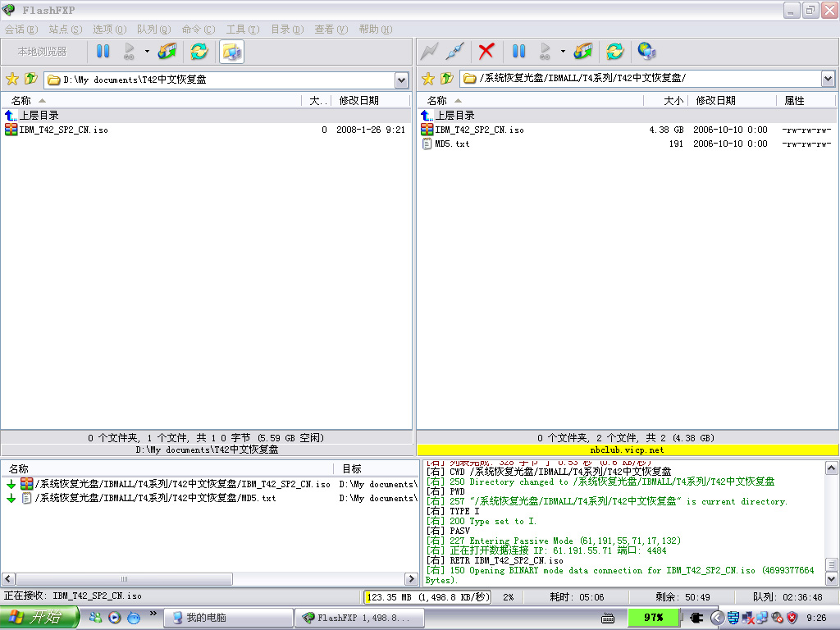
Task: Pause the transfer in the right pane toolbar
Action: [x=518, y=52]
